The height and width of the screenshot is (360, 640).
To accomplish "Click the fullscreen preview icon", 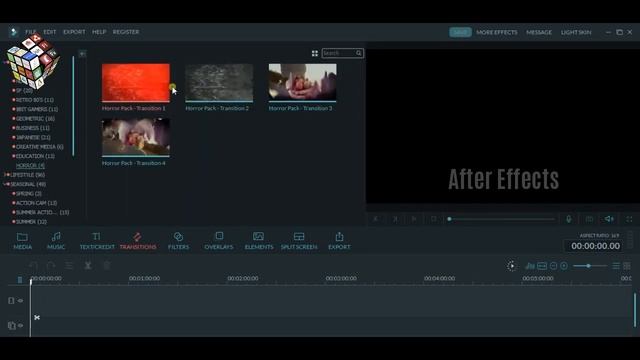I will [x=629, y=219].
